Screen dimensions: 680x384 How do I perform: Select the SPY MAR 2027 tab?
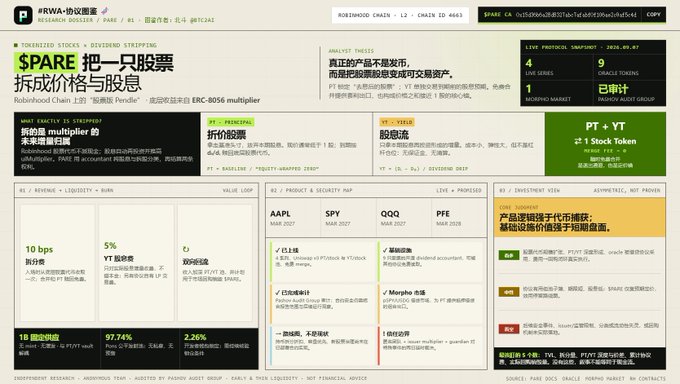coord(348,217)
